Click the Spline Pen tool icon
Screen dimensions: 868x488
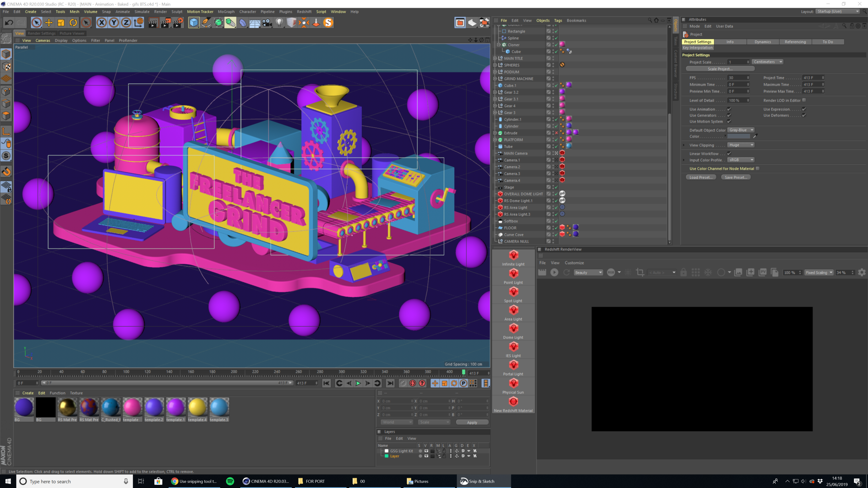tap(206, 23)
